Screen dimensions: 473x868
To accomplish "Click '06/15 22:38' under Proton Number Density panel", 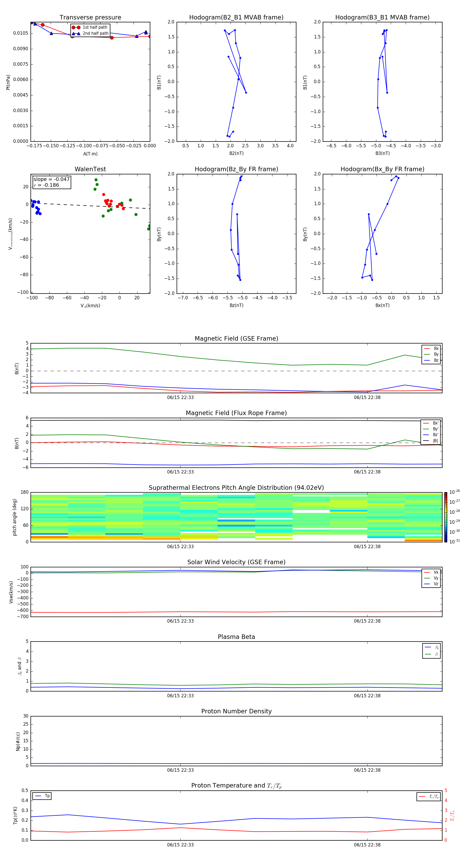I will click(x=367, y=770).
